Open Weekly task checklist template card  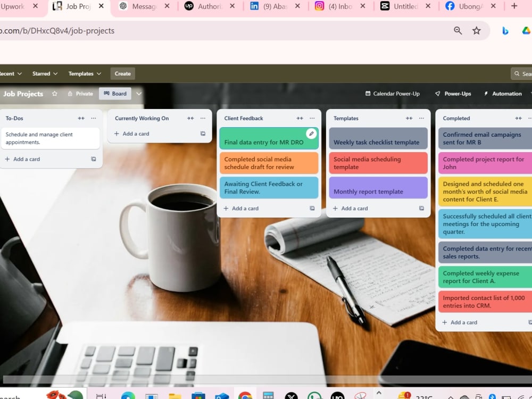[x=378, y=138]
